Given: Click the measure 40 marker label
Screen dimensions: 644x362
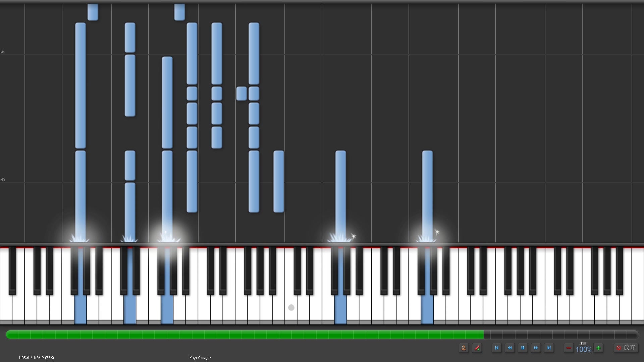Looking at the screenshot, I should click(3, 180).
